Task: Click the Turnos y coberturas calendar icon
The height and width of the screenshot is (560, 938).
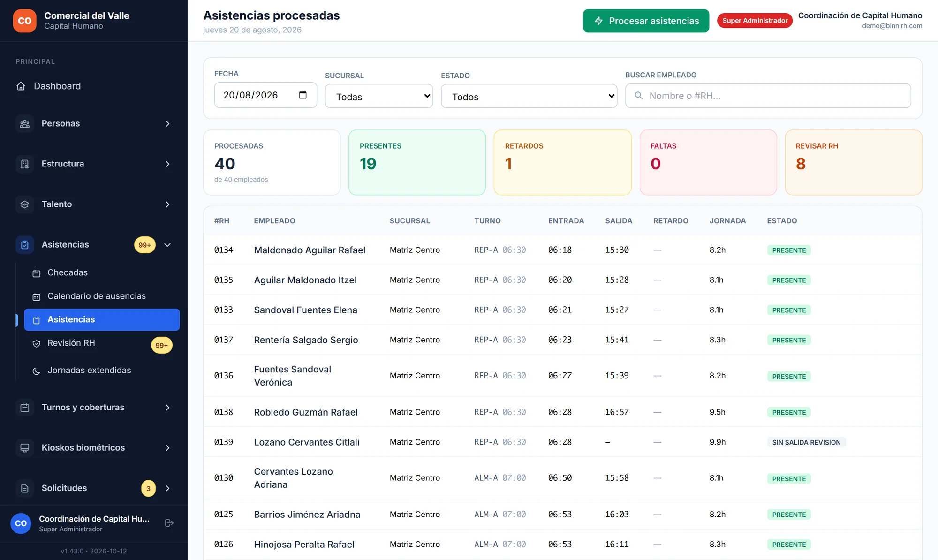Action: (x=25, y=408)
